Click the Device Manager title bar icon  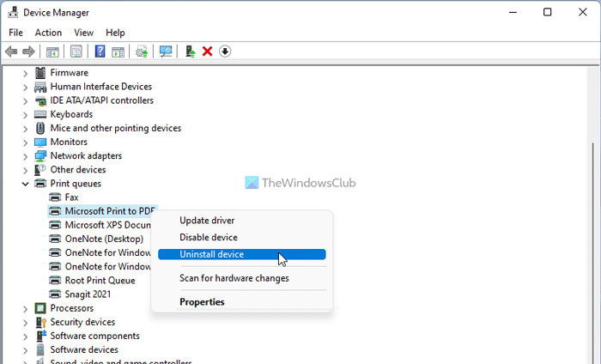[x=13, y=12]
